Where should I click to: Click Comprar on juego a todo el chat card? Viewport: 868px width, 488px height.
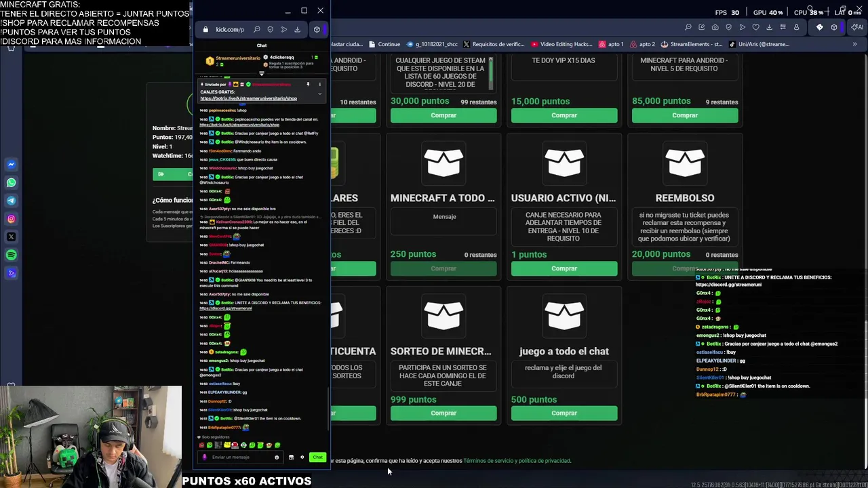click(564, 413)
